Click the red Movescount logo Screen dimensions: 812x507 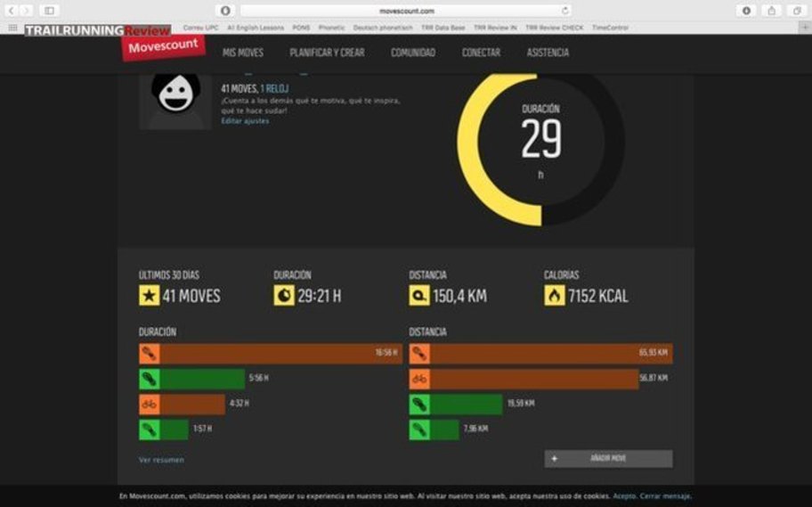(163, 47)
